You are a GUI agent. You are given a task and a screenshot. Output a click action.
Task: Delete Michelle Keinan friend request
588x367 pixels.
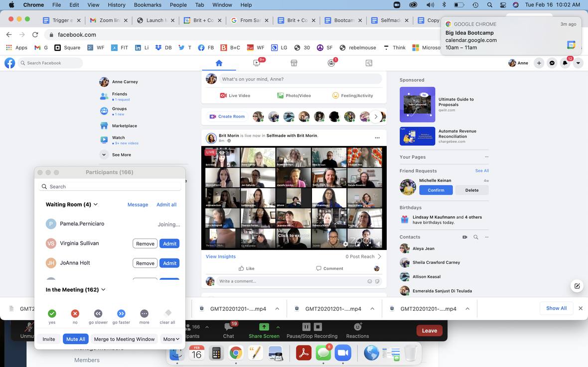(472, 190)
